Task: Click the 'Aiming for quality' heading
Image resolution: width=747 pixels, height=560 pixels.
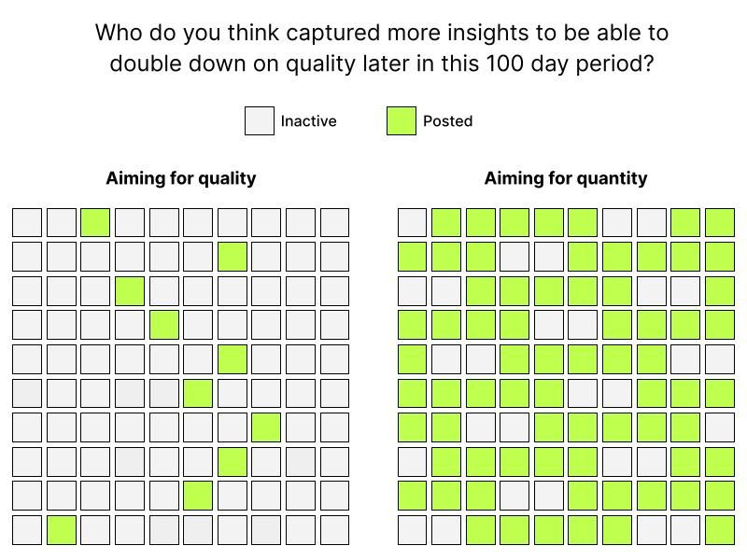Action: tap(181, 178)
